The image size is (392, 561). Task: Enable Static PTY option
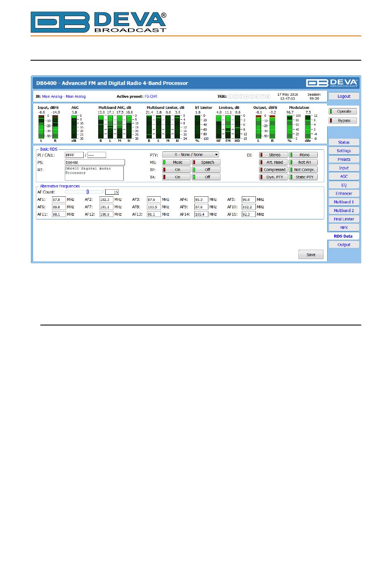coord(303,177)
